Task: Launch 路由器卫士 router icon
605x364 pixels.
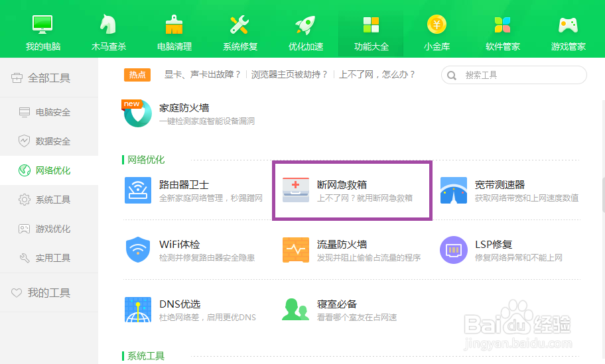Action: click(x=138, y=190)
